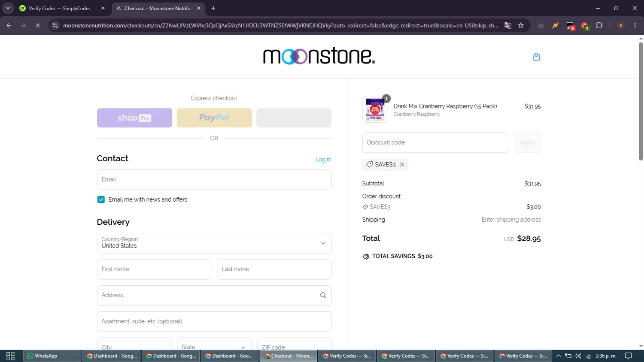The height and width of the screenshot is (362, 644).
Task: Go back to previous page
Action: (9, 26)
